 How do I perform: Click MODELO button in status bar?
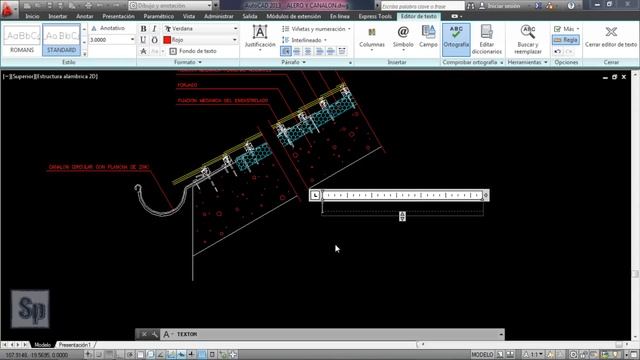[x=482, y=355]
